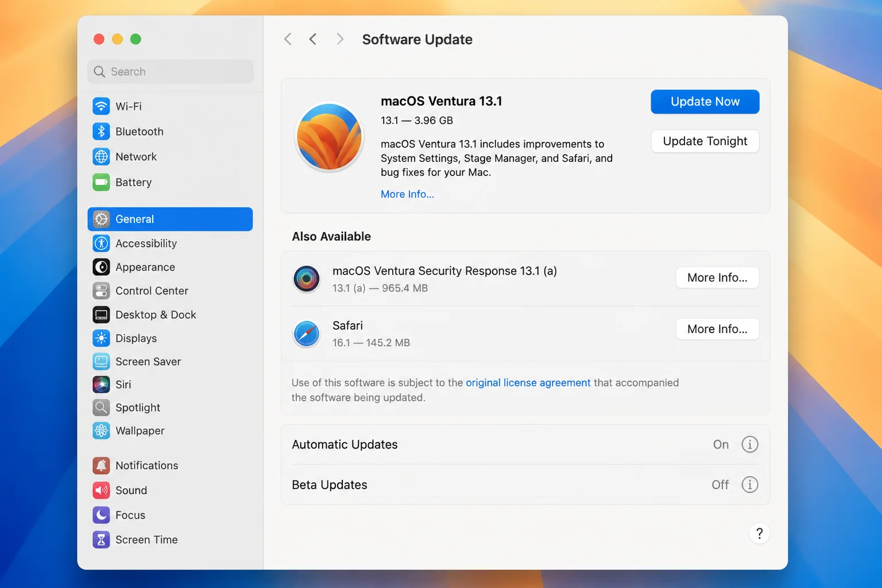
Task: Open the Network globe icon
Action: 102,157
